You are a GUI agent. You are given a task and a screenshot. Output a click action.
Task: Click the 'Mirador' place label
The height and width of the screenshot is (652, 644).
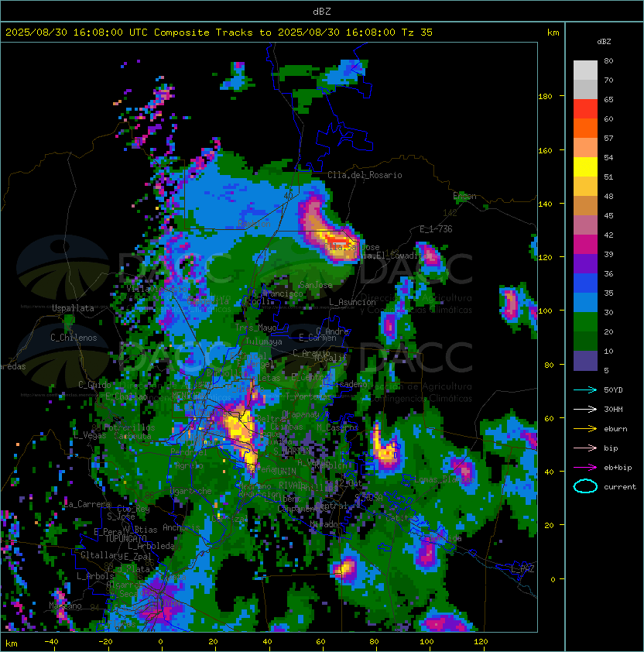(x=327, y=524)
